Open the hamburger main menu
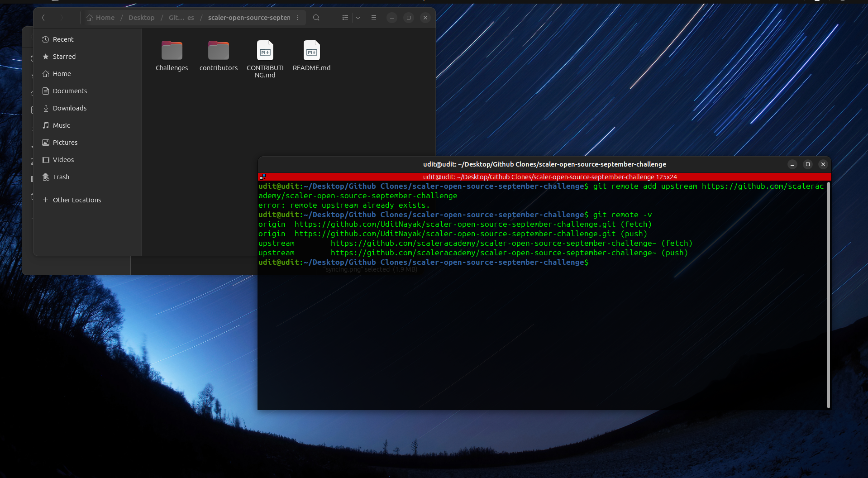The height and width of the screenshot is (478, 868). point(373,18)
